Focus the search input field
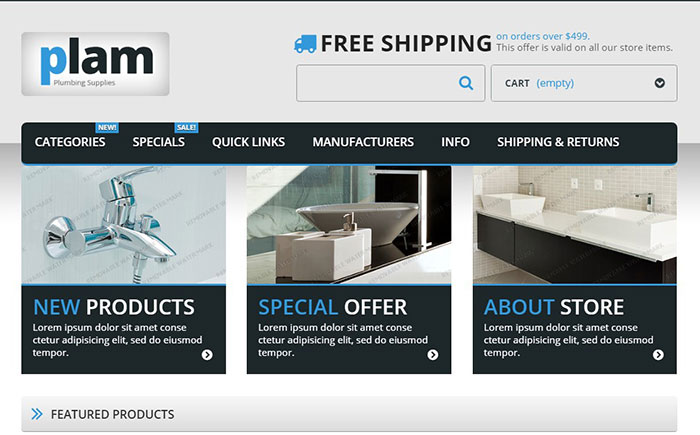Image resolution: width=700 pixels, height=435 pixels. tap(376, 83)
